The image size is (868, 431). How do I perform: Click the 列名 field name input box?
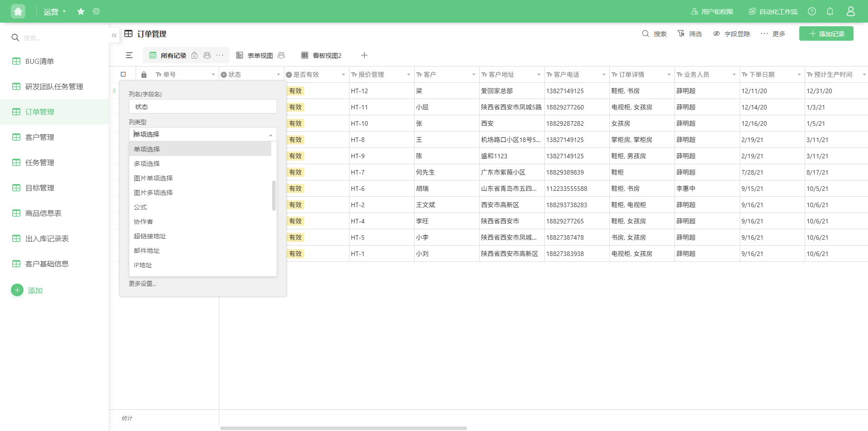pos(203,106)
